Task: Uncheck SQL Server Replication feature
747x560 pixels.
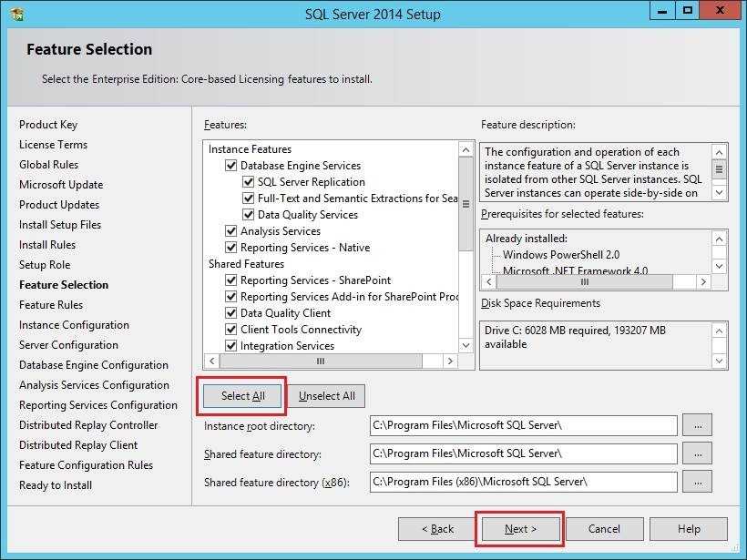Action: pos(248,182)
